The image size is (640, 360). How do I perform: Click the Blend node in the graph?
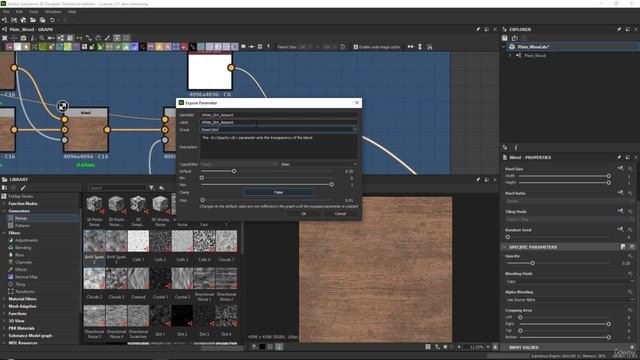coord(86,130)
